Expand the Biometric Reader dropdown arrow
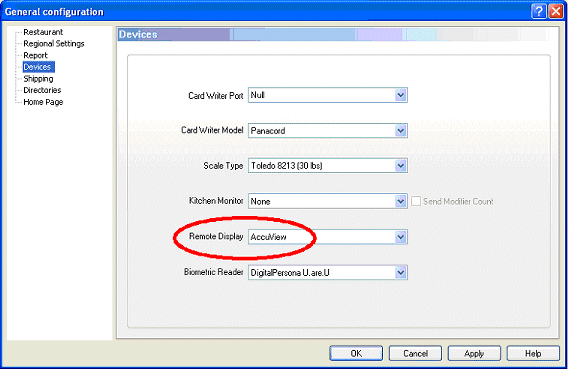The height and width of the screenshot is (369, 568). [x=400, y=272]
